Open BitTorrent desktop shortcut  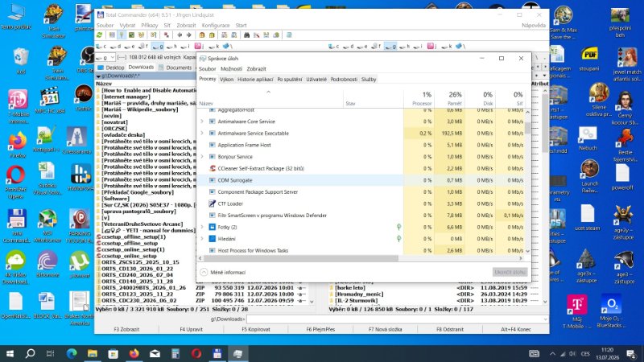click(47, 265)
